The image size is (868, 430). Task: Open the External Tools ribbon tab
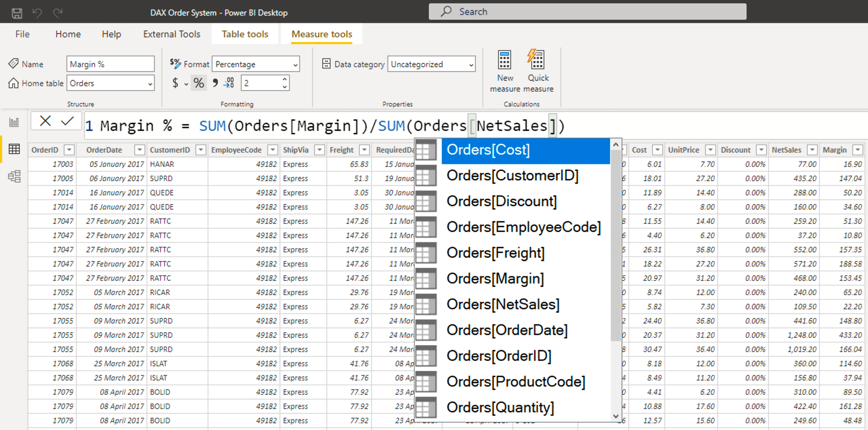pos(171,34)
